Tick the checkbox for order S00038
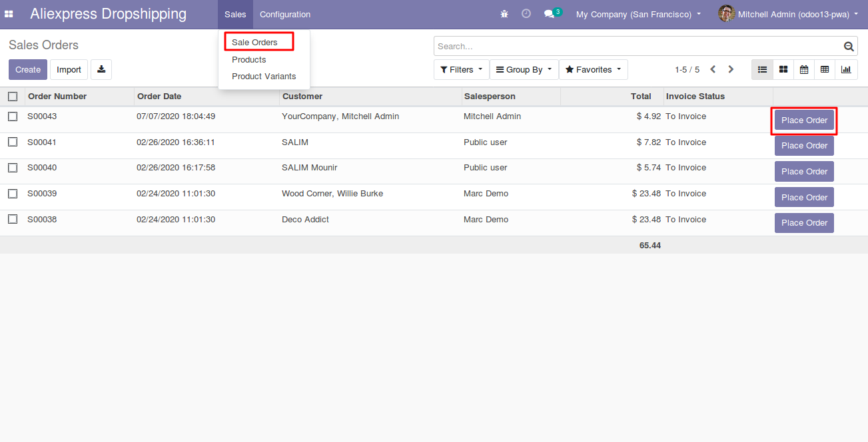Image resolution: width=868 pixels, height=442 pixels. click(x=13, y=219)
